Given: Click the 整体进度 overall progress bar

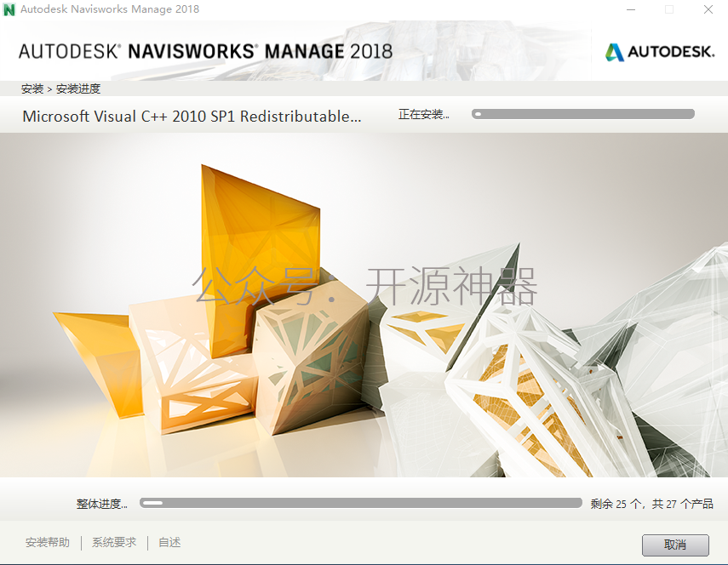Looking at the screenshot, I should [361, 503].
